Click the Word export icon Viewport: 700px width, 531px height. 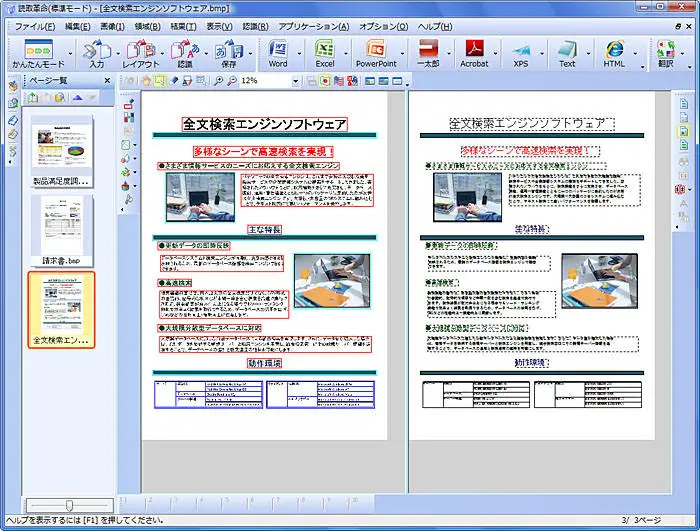click(278, 51)
